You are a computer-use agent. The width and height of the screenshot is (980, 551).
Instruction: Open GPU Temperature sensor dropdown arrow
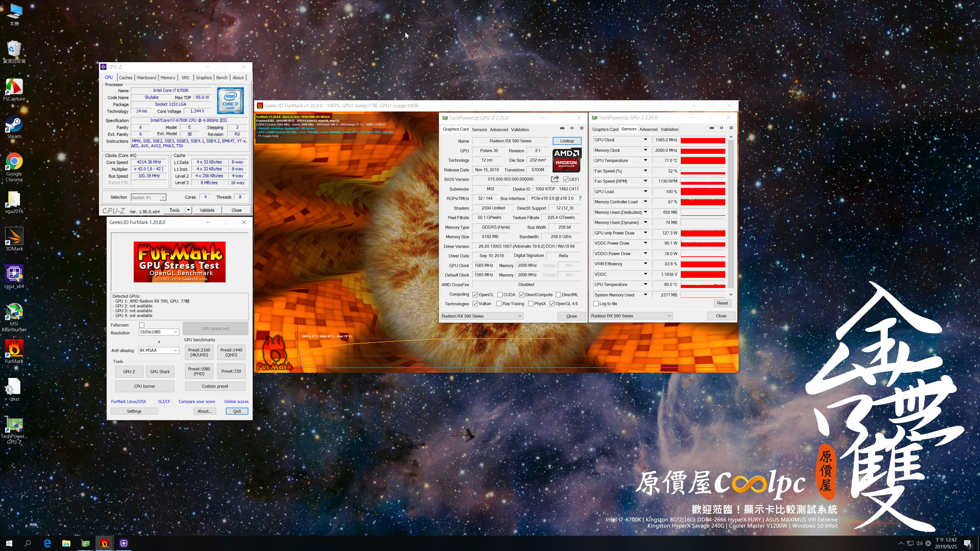click(x=645, y=160)
